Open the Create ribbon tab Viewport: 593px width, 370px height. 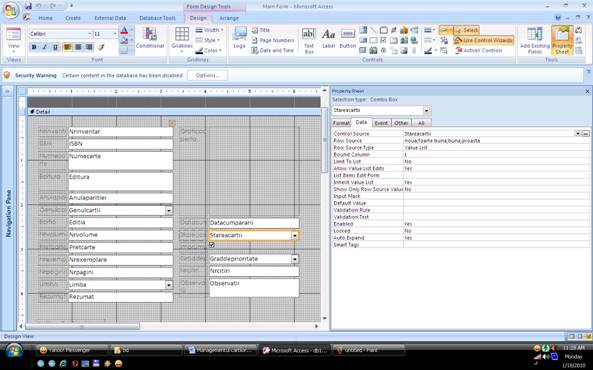[73, 18]
